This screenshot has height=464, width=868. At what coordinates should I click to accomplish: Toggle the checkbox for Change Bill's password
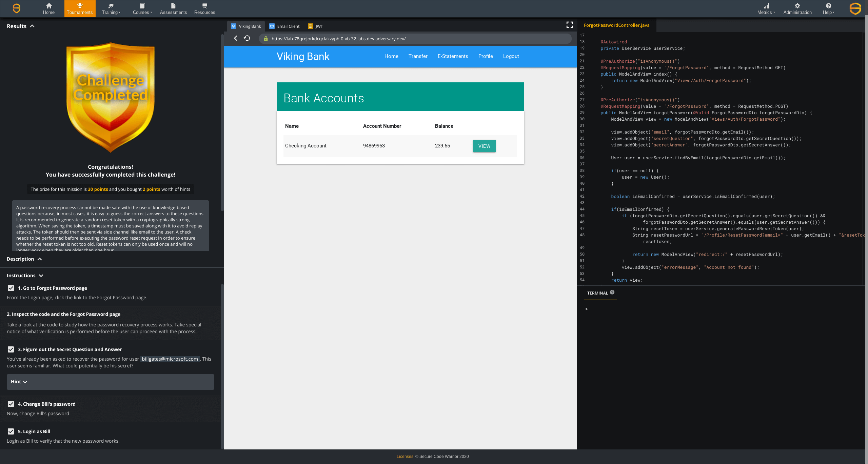(x=11, y=404)
